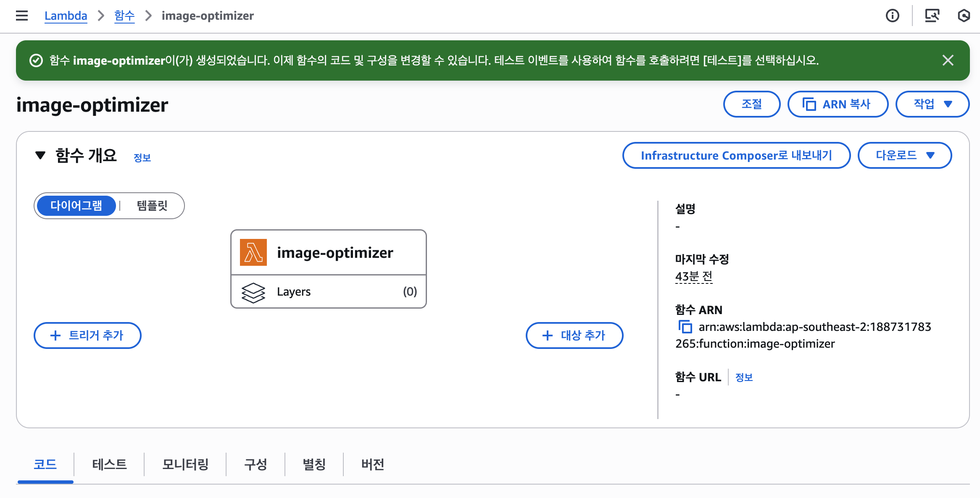Open the 다운로드 dropdown
This screenshot has height=498, width=980.
point(904,155)
